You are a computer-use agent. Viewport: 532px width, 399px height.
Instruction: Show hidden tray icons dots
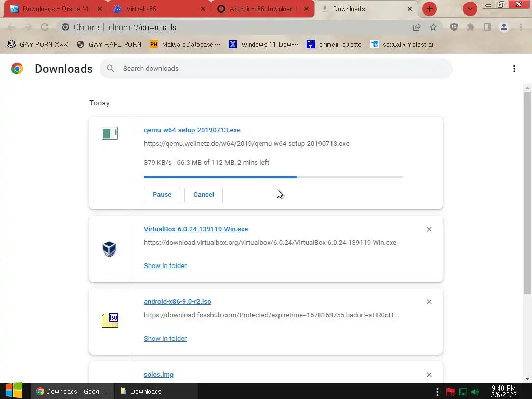click(x=437, y=392)
